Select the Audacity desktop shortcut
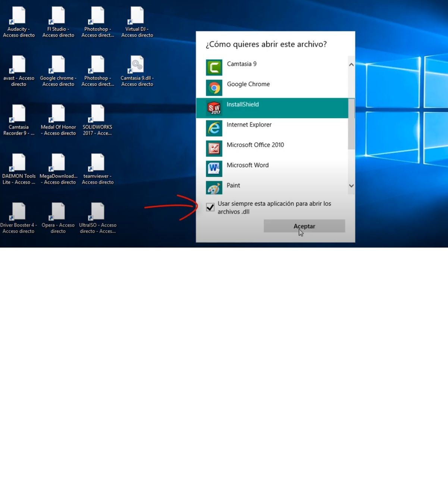This screenshot has height=503, width=448. coord(19,22)
